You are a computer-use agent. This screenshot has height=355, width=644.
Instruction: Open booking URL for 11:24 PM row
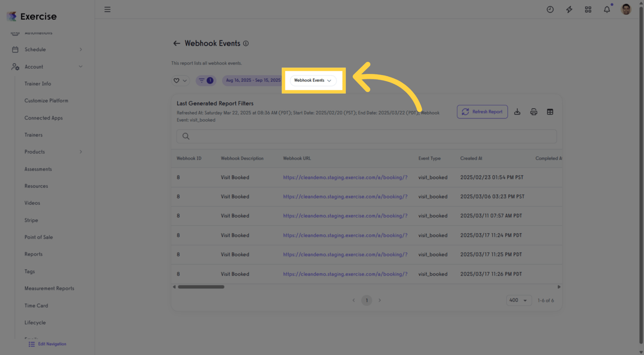[x=345, y=235]
